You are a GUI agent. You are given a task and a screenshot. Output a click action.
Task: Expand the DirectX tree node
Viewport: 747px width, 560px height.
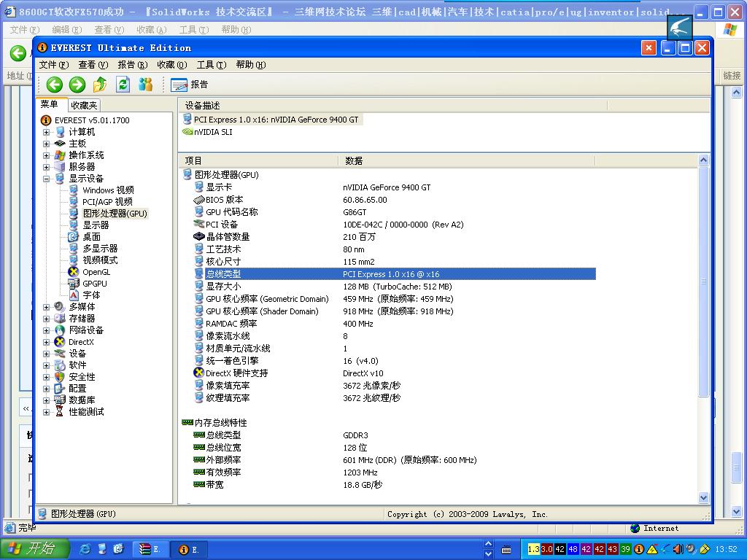[x=46, y=342]
